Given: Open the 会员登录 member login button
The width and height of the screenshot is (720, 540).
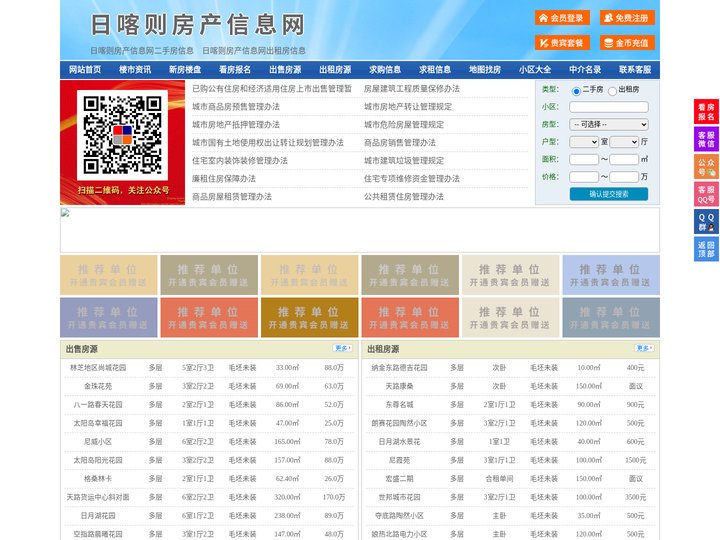Looking at the screenshot, I should (x=562, y=18).
